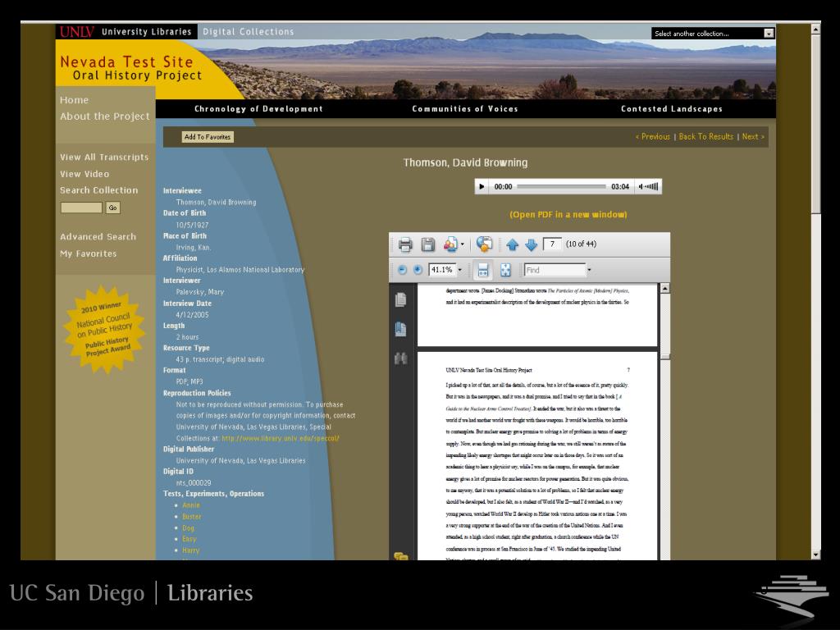The height and width of the screenshot is (630, 840).
Task: Open the Select another collection dropdown
Action: coord(713,33)
